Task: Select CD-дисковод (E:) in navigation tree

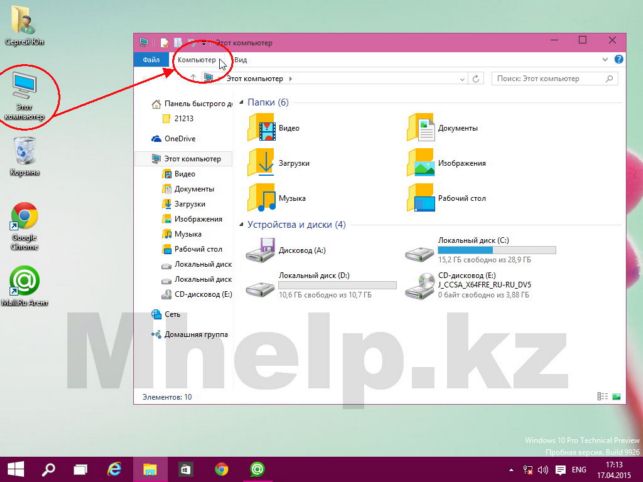Action: pyautogui.click(x=197, y=295)
